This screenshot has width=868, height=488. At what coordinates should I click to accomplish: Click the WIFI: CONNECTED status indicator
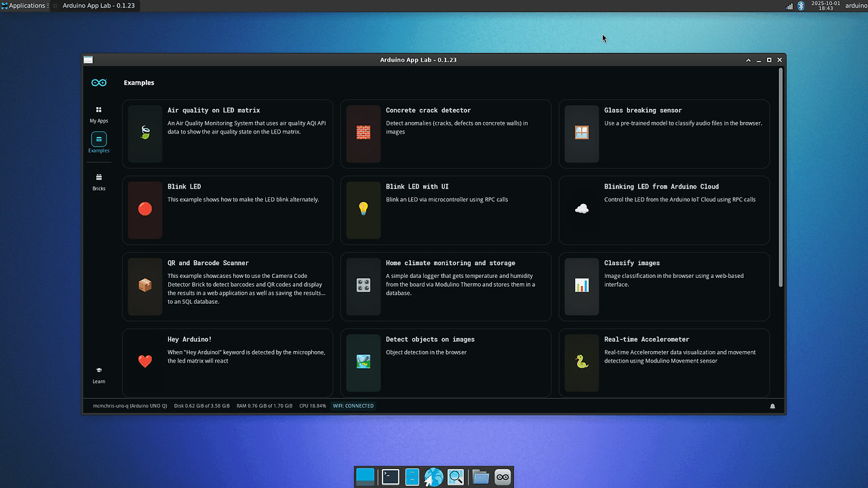click(x=353, y=406)
